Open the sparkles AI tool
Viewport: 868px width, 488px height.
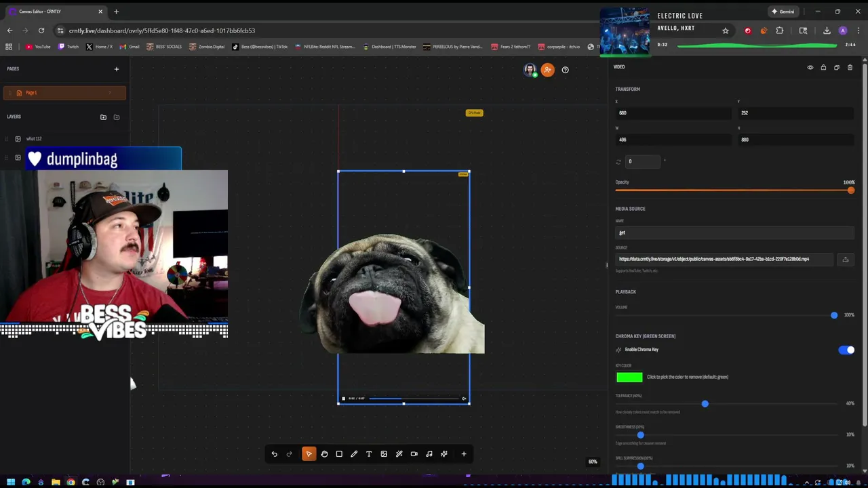click(x=444, y=454)
